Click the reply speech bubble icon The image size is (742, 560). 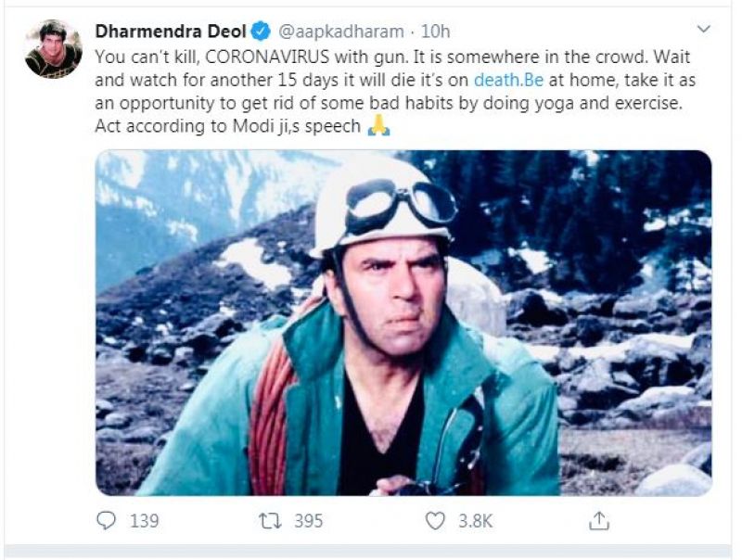pyautogui.click(x=108, y=521)
